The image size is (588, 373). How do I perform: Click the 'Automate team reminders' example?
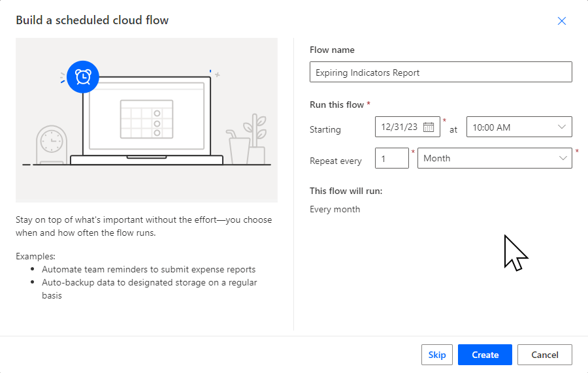(x=148, y=269)
